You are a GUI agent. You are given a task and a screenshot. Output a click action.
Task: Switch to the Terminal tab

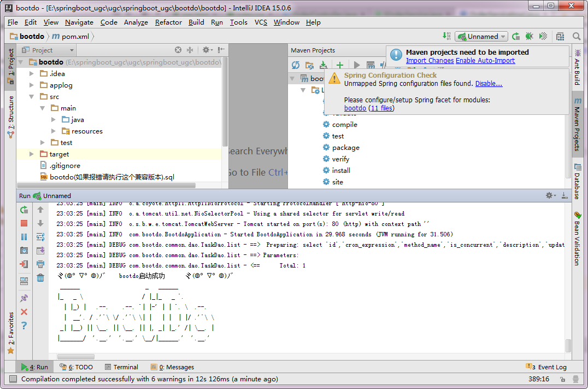point(121,367)
